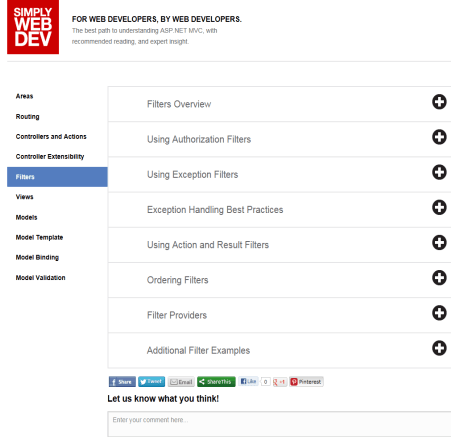Expand Additional Filter Examples plus icon
Viewport: 451px width, 439px height.
coord(439,348)
